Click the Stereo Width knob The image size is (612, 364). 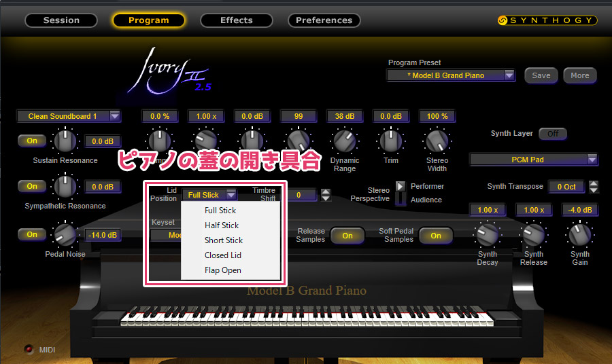tap(437, 141)
